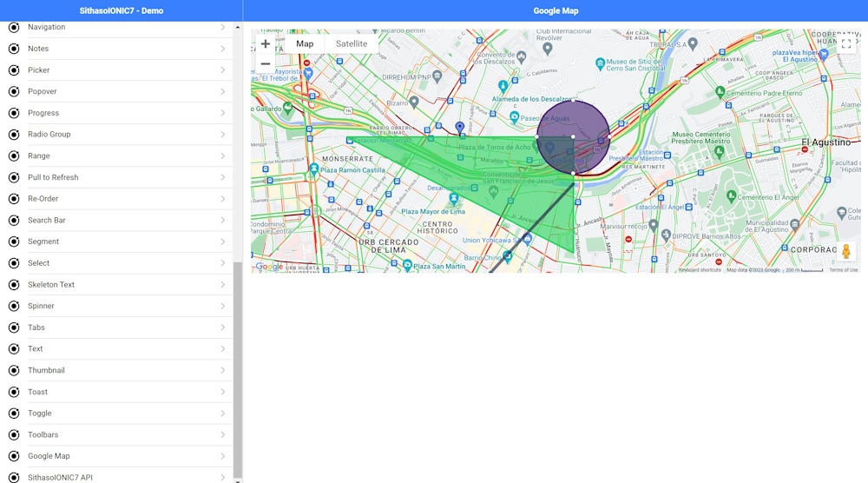Screen dimensions: 868x483
Task: Open the Text menu item
Action: click(116, 349)
